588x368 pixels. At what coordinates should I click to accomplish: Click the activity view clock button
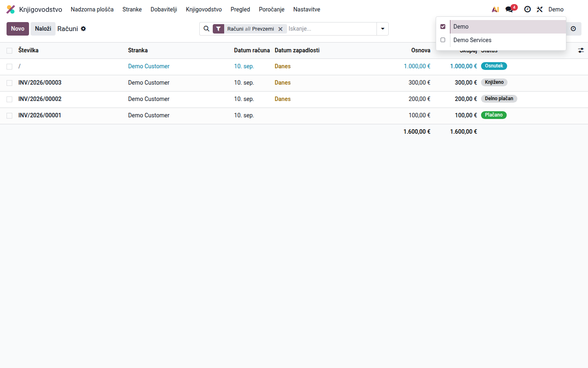pos(573,29)
